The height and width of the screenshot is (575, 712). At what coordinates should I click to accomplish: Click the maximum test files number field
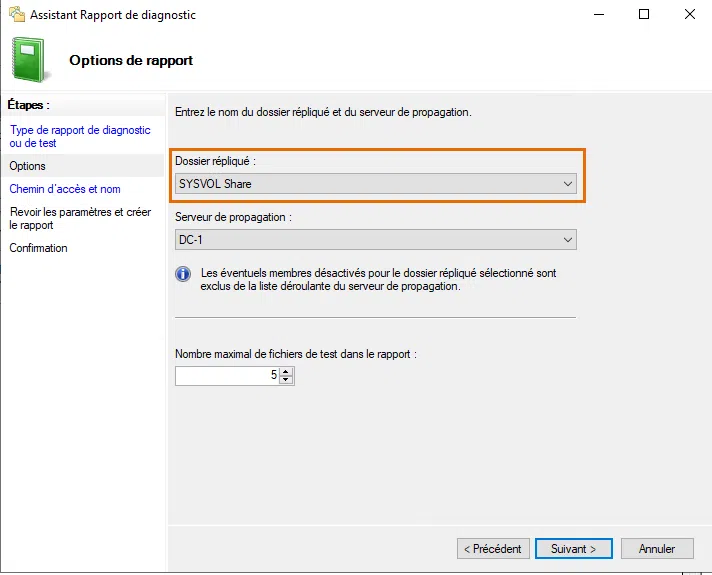225,376
